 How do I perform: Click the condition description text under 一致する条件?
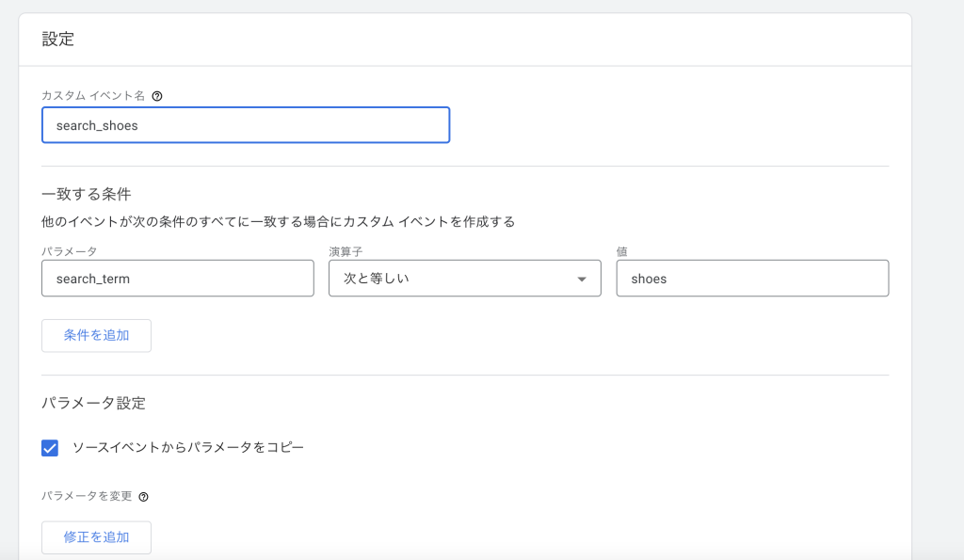[278, 222]
